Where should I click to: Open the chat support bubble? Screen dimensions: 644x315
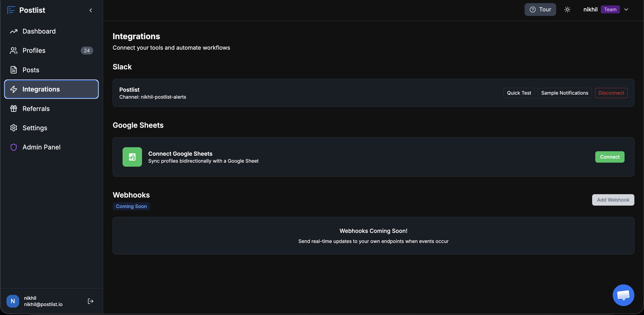coord(623,295)
